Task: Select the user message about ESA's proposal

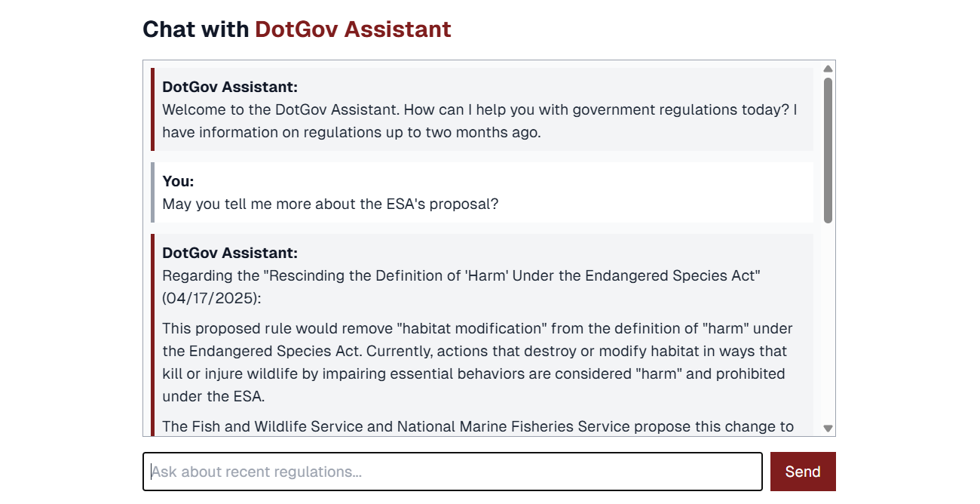Action: click(x=330, y=204)
